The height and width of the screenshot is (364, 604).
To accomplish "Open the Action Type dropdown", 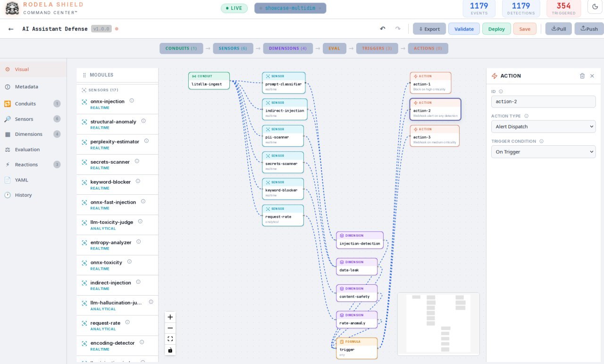I will pyautogui.click(x=543, y=126).
